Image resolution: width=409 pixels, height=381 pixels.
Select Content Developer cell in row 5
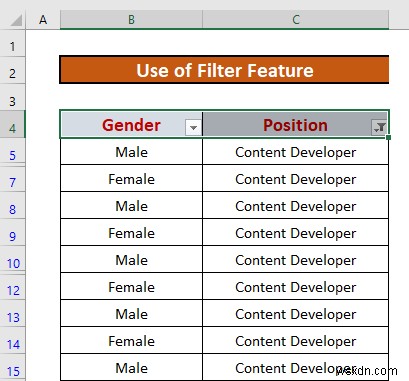click(x=295, y=152)
